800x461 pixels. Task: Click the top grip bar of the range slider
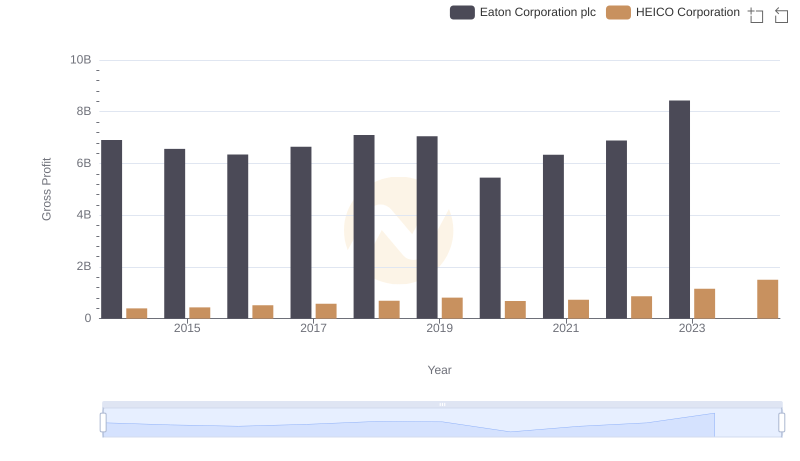pos(442,404)
